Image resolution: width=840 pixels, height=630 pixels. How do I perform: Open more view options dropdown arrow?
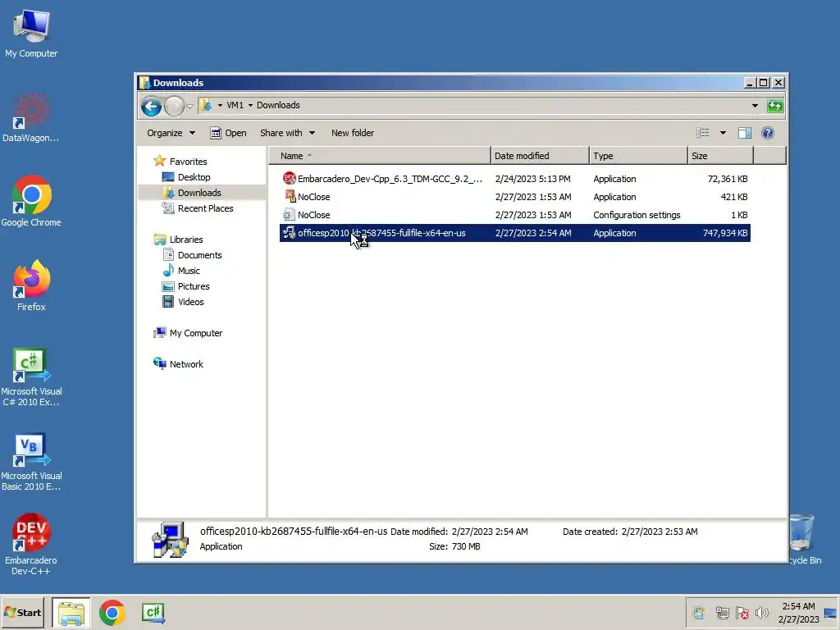[x=723, y=133]
